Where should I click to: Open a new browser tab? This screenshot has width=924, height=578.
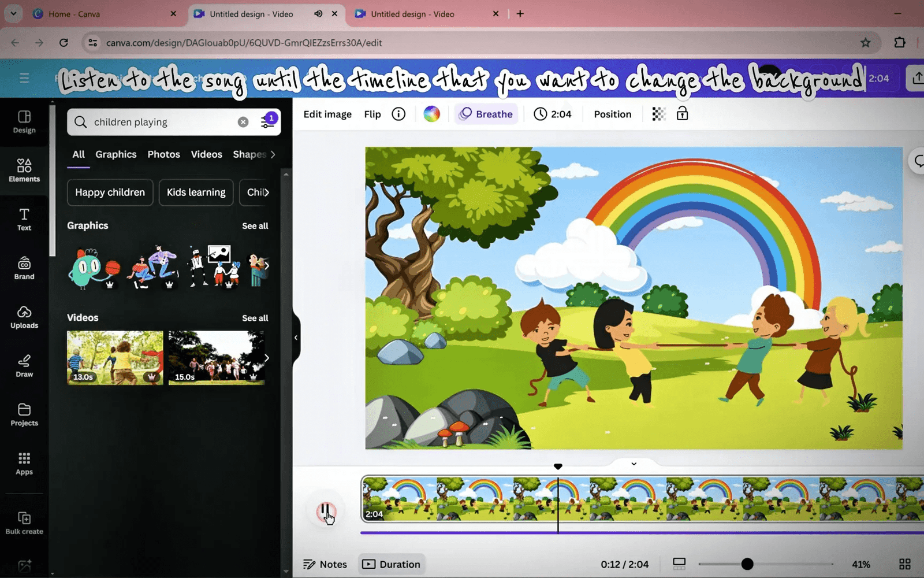[x=520, y=13]
